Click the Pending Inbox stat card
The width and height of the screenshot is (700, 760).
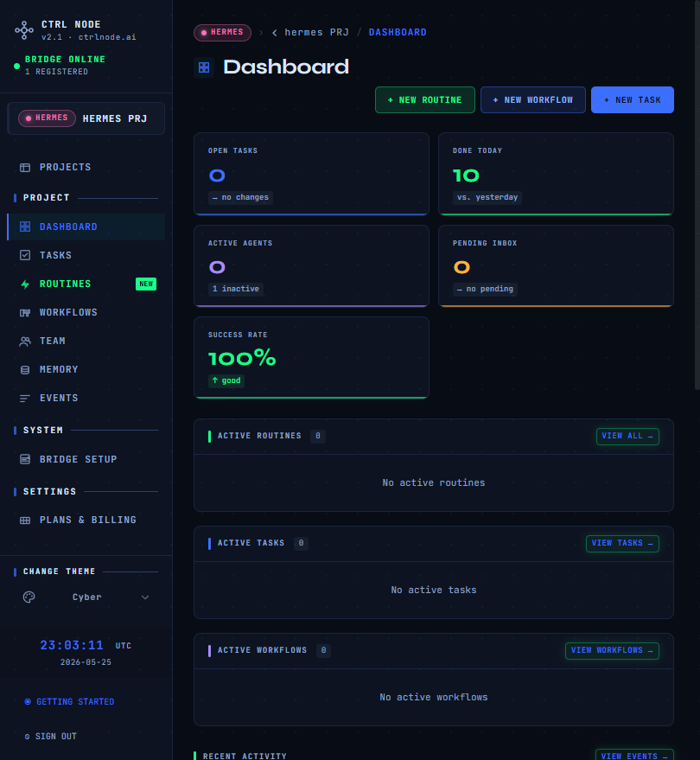click(x=557, y=266)
